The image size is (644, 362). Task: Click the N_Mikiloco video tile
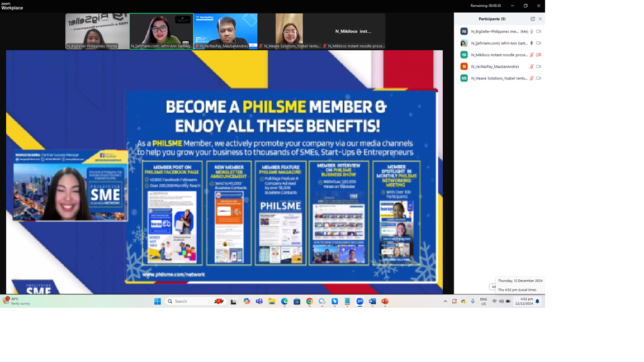pyautogui.click(x=353, y=31)
